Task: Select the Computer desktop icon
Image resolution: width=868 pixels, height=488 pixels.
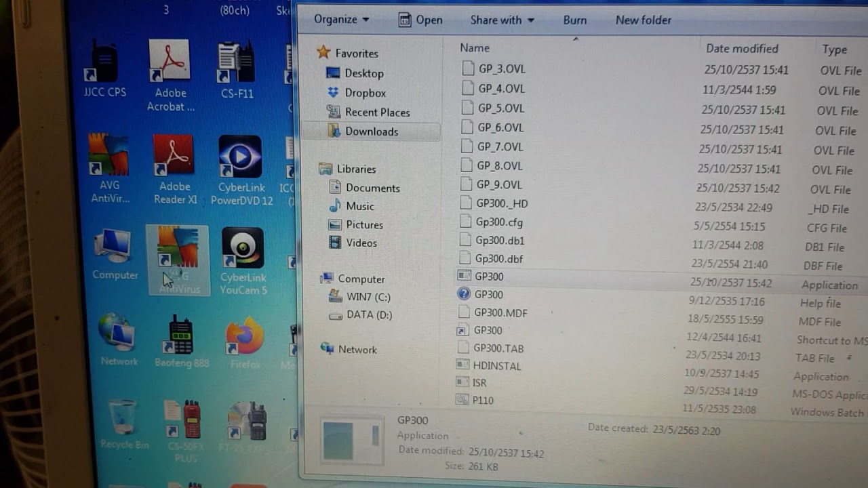Action: tap(114, 254)
